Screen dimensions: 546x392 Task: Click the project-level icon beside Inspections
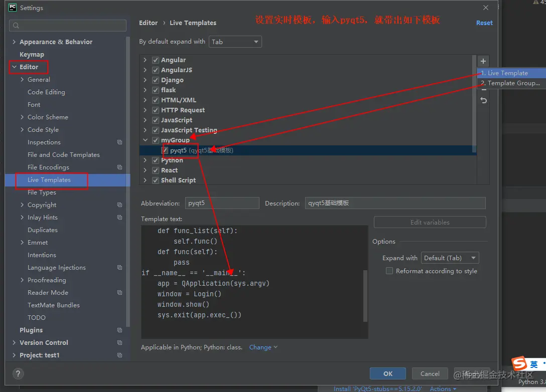point(119,142)
